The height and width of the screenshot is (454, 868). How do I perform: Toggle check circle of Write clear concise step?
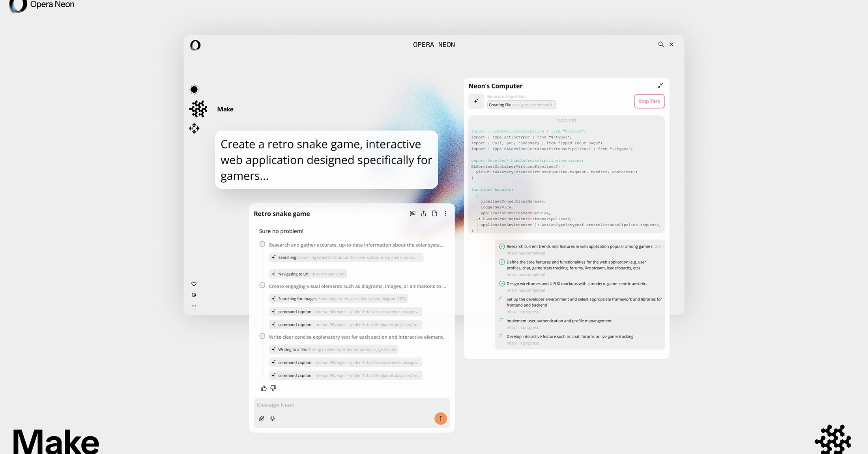[262, 336]
